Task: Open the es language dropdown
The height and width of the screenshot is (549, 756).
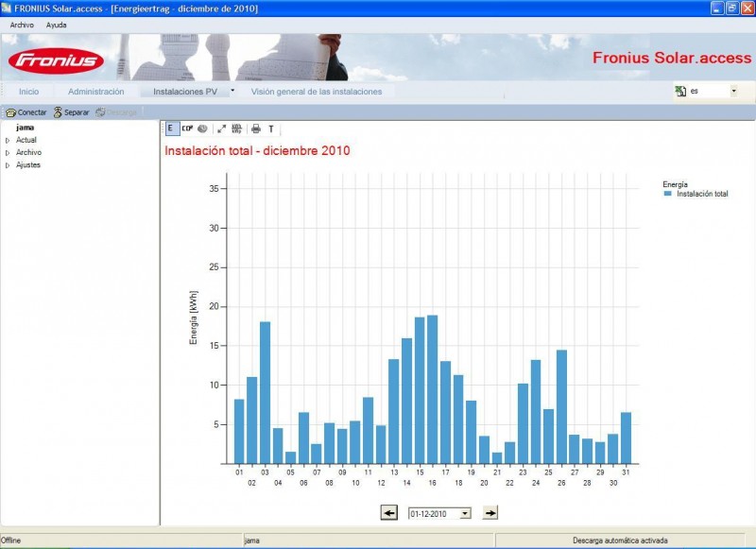Action: [734, 91]
